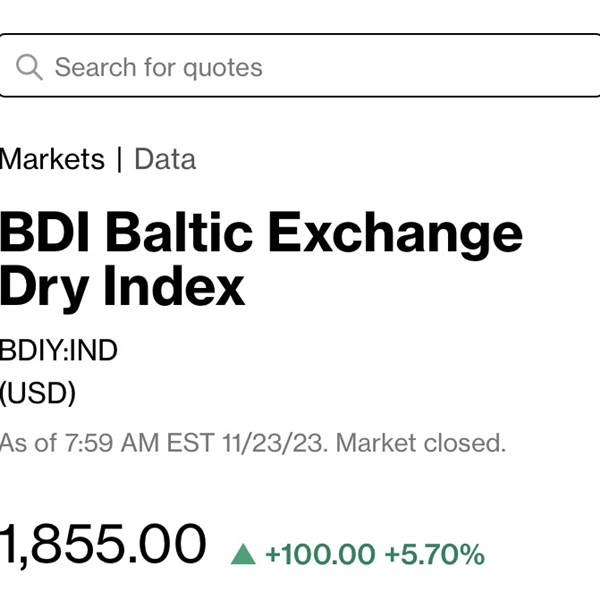
Task: Click the BDI abbreviation in the title
Action: pyautogui.click(x=44, y=232)
